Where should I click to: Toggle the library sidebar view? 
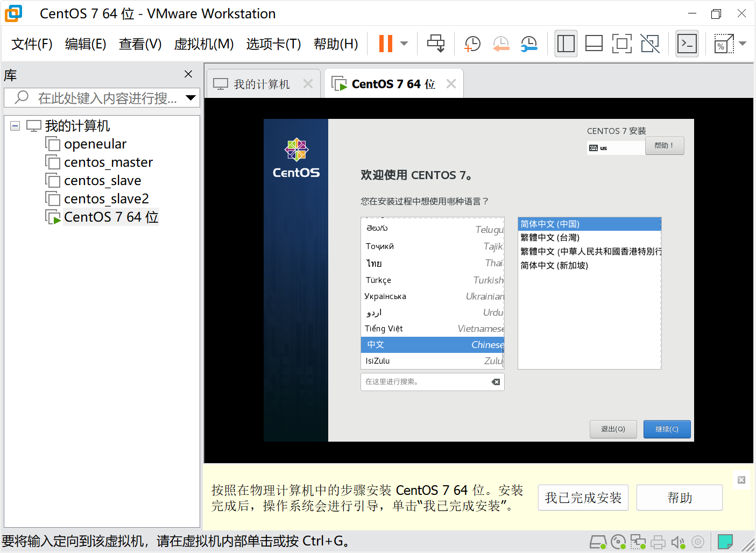point(566,44)
